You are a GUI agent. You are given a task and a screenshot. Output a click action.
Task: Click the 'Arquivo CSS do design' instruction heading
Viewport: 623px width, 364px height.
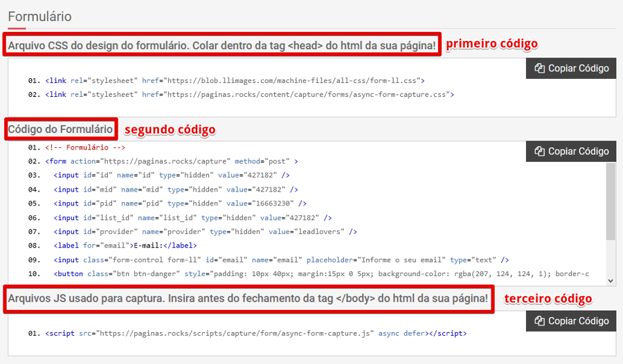coord(222,46)
